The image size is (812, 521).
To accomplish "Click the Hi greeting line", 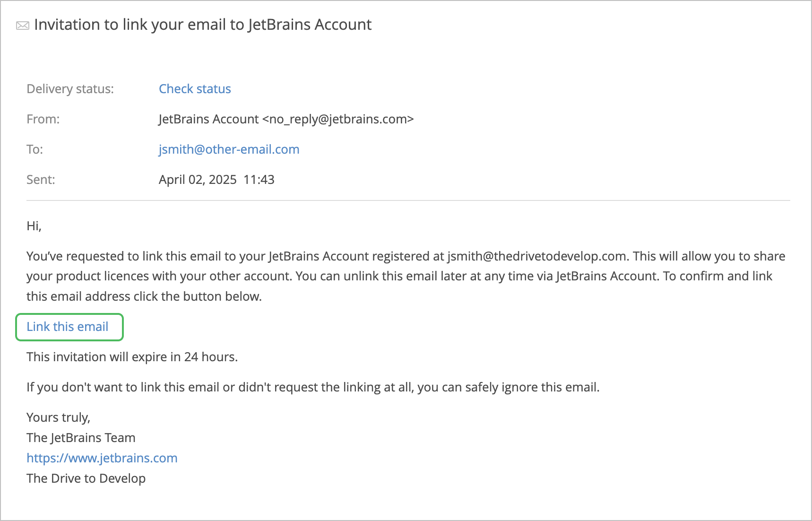I will click(x=34, y=226).
